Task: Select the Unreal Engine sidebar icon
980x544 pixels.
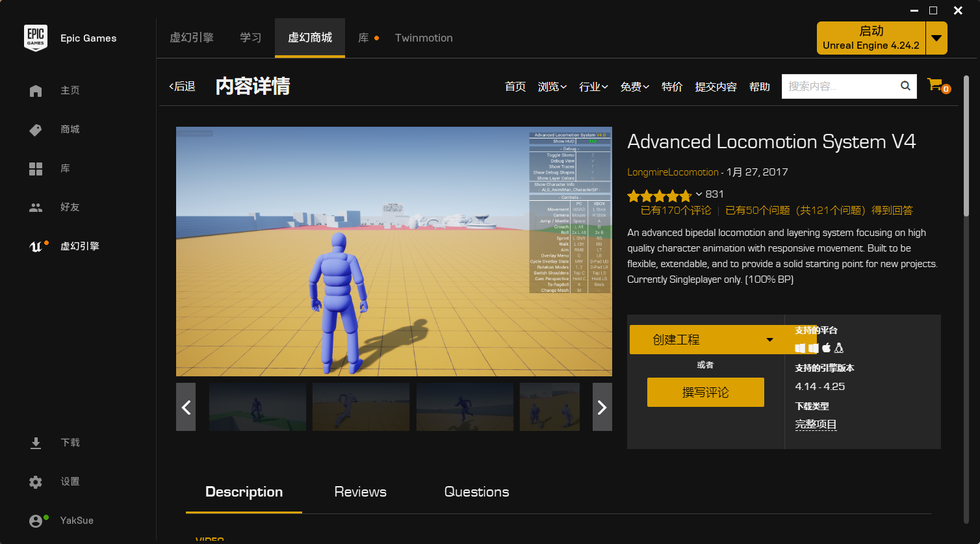Action: pyautogui.click(x=36, y=246)
